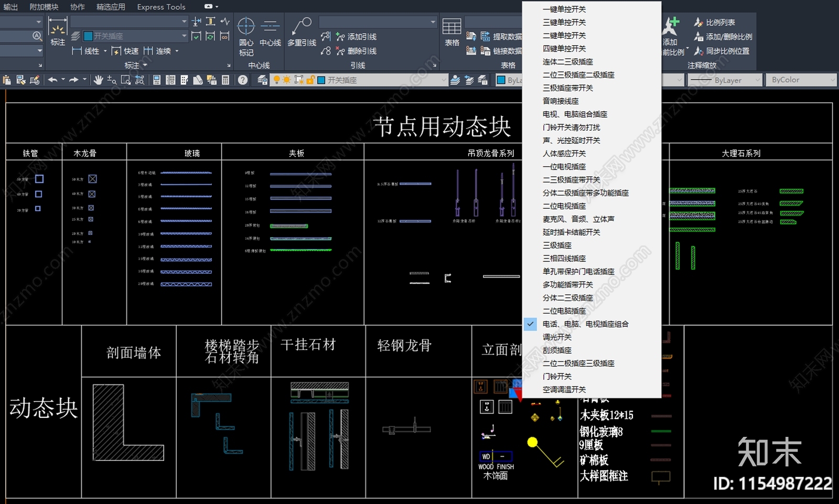Click the 链接数据 data link icon
839x504 pixels.
point(485,50)
